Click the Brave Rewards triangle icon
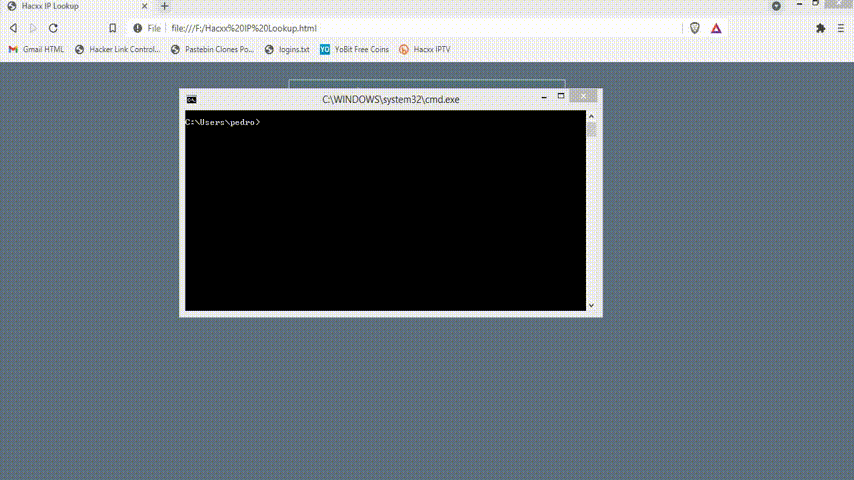 pyautogui.click(x=716, y=28)
